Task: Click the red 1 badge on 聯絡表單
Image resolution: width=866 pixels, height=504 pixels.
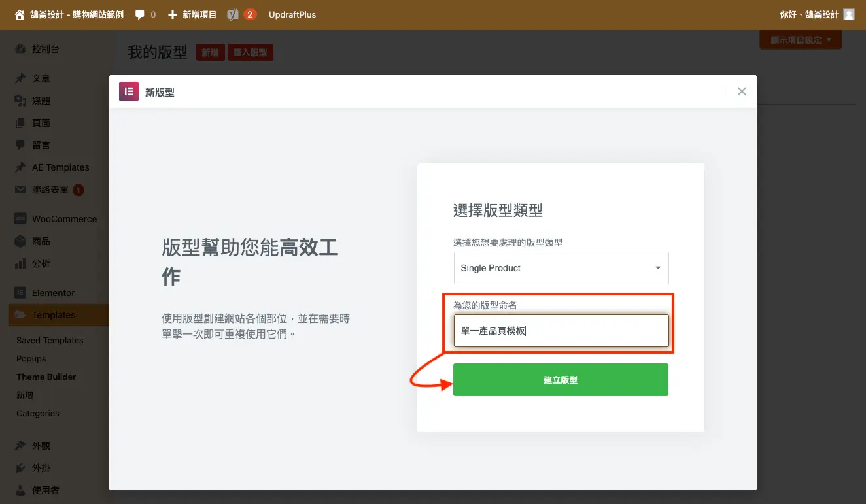Action: point(78,190)
